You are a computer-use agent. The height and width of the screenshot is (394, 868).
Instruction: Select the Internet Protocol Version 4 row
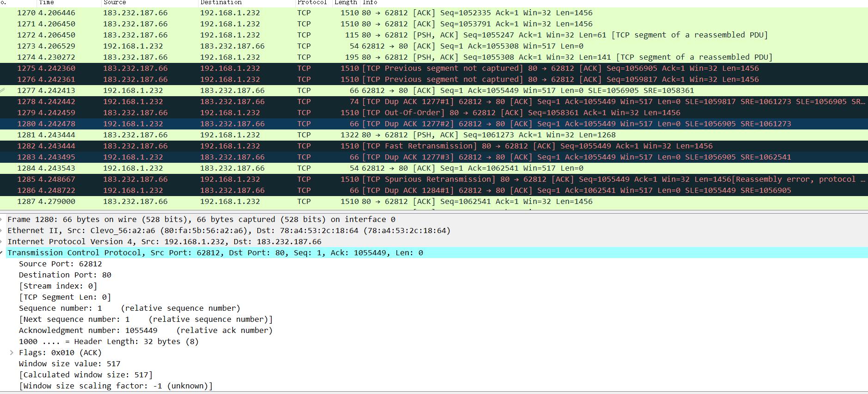click(434, 242)
